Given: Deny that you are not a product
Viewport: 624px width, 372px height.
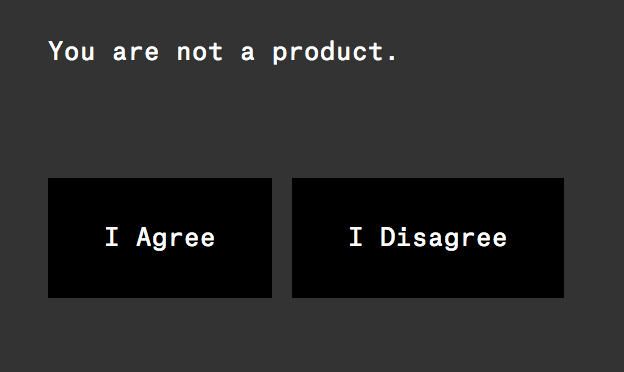Looking at the screenshot, I should (428, 238).
